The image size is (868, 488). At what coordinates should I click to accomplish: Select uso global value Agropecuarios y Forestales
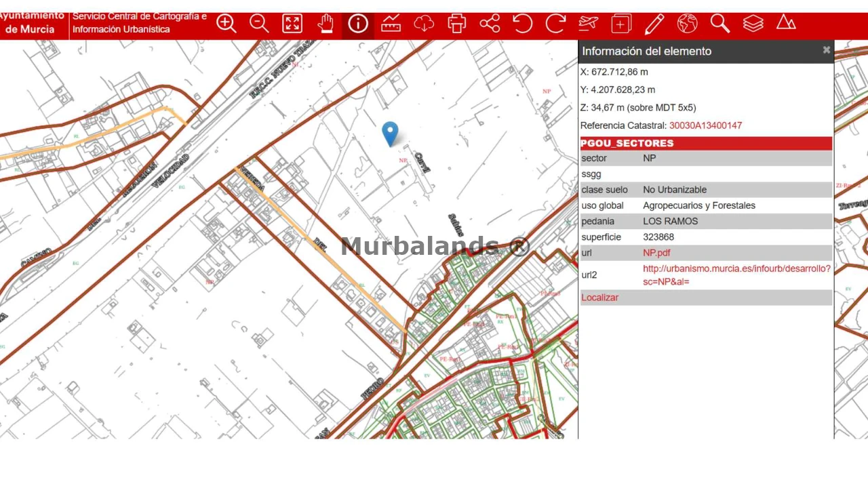699,205
